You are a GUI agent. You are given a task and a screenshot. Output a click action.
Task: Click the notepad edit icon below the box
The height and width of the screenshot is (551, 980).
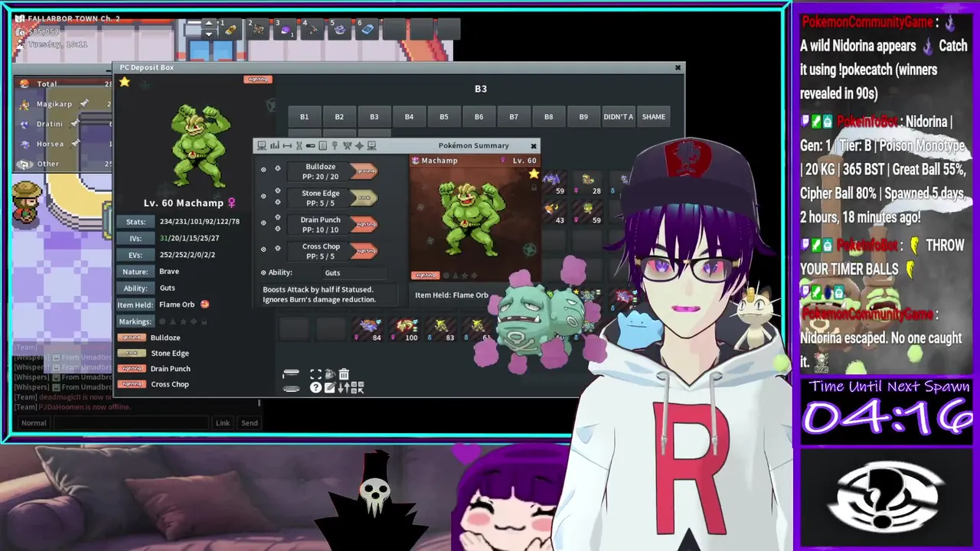330,387
